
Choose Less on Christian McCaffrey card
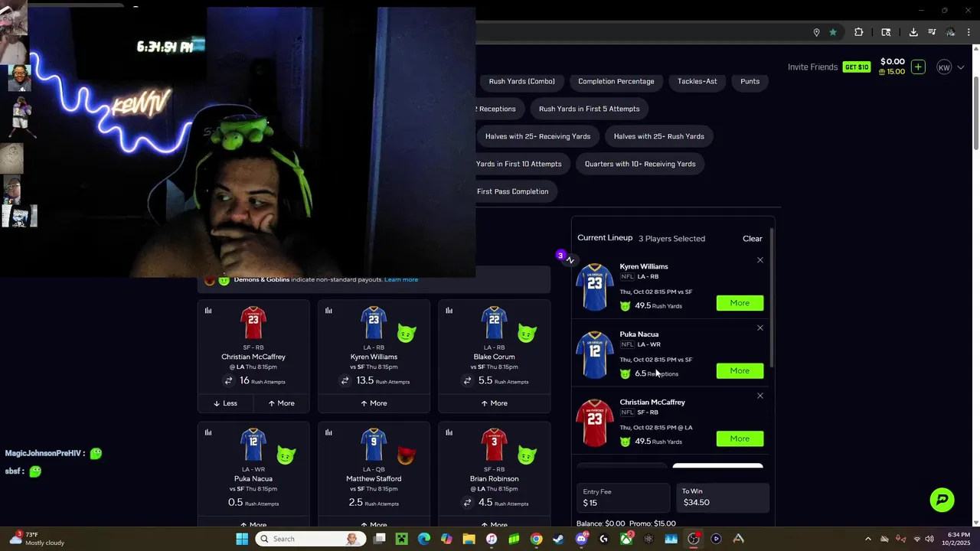225,403
